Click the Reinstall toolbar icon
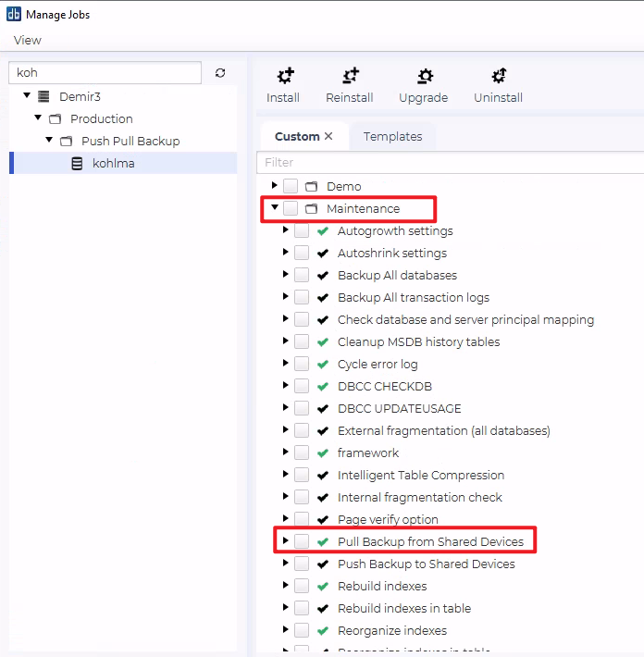 (x=350, y=77)
